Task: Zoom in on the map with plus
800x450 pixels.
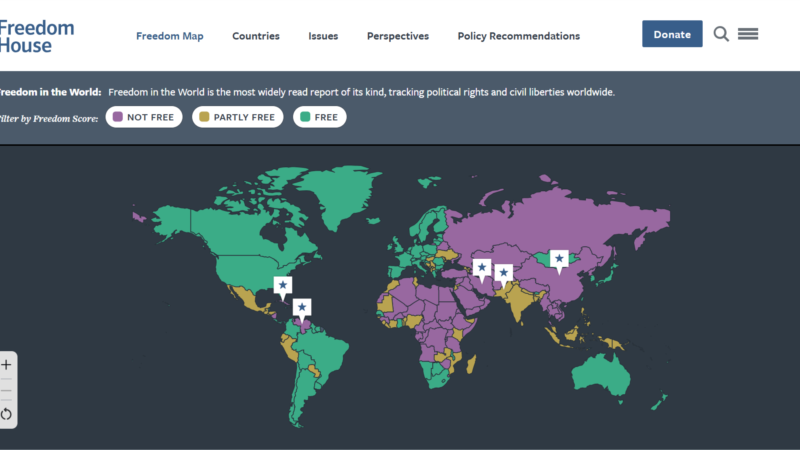Action: (7, 365)
